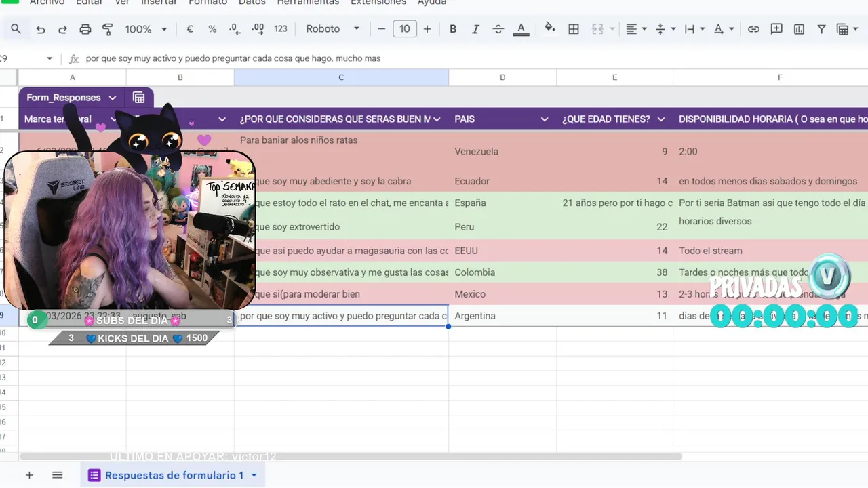Screen dimensions: 868x488
Task: Redo the last action
Action: 62,29
